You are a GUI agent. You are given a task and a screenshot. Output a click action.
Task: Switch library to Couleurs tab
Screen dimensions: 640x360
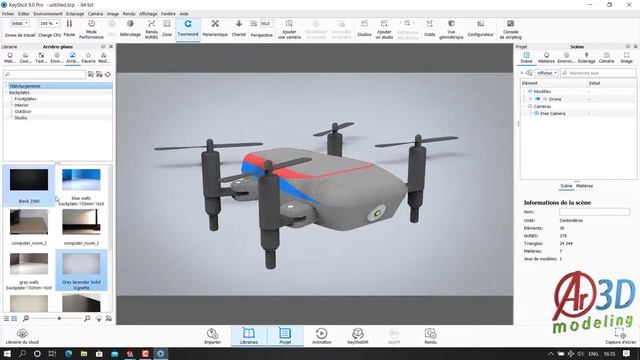pyautogui.click(x=25, y=58)
